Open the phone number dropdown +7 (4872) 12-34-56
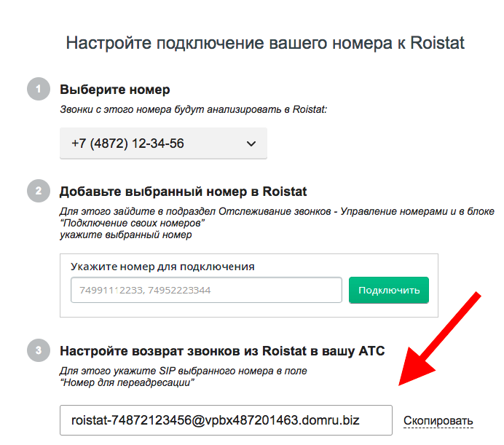Image resolution: width=504 pixels, height=445 pixels. [163, 143]
